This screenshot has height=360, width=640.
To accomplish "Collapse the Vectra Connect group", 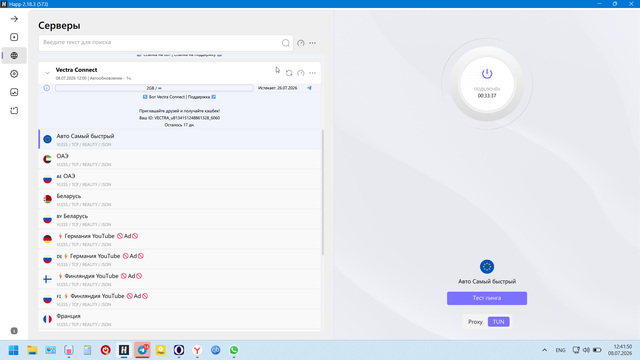I will click(47, 73).
